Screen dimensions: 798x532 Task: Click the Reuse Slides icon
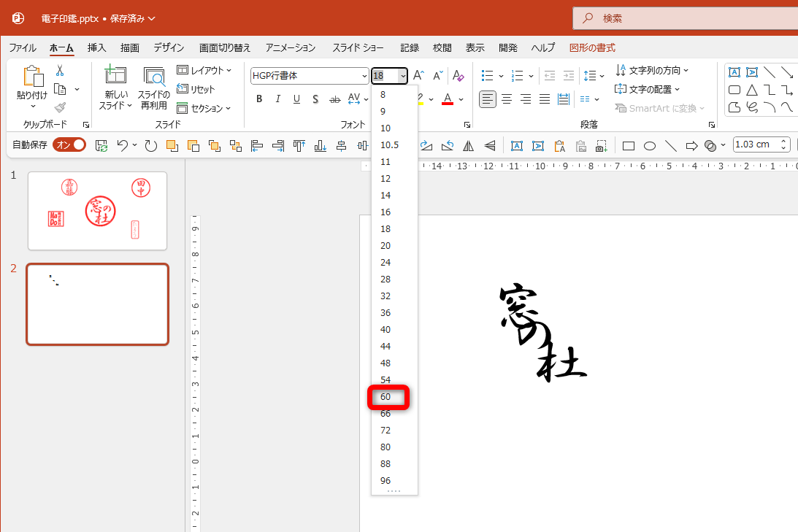point(154,77)
